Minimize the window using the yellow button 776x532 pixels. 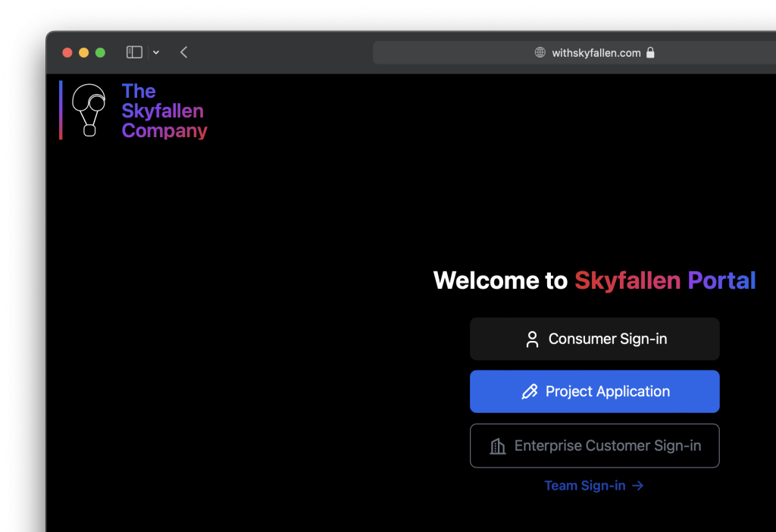(83, 52)
